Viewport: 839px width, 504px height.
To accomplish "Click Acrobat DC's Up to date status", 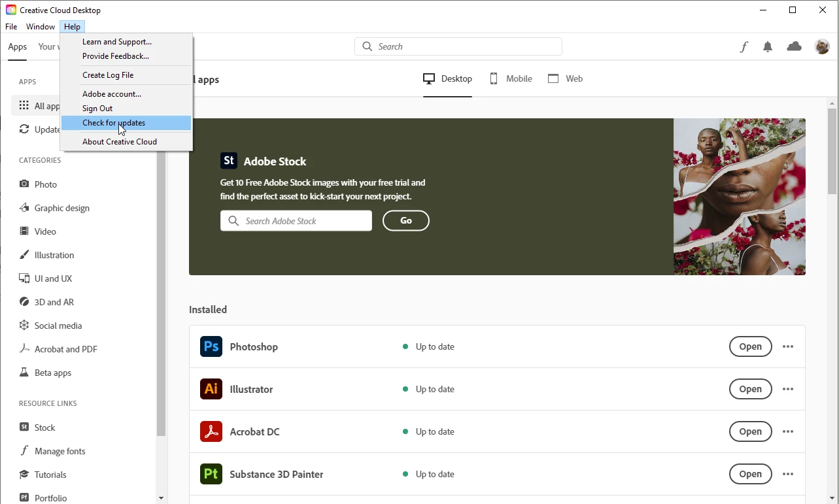I will (x=429, y=431).
